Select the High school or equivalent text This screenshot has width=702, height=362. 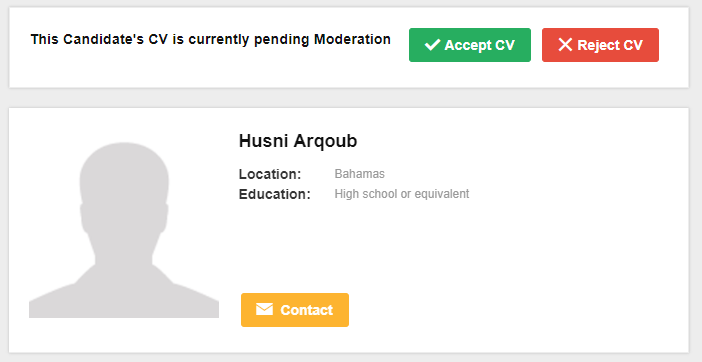point(402,194)
